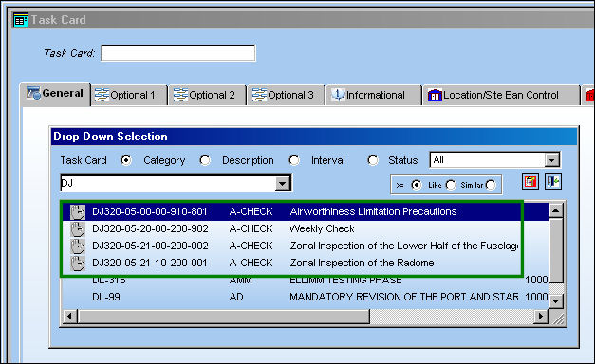Click A-CHECK cell in the Weekly Check row
Viewport: 595px width, 364px height.
[251, 228]
